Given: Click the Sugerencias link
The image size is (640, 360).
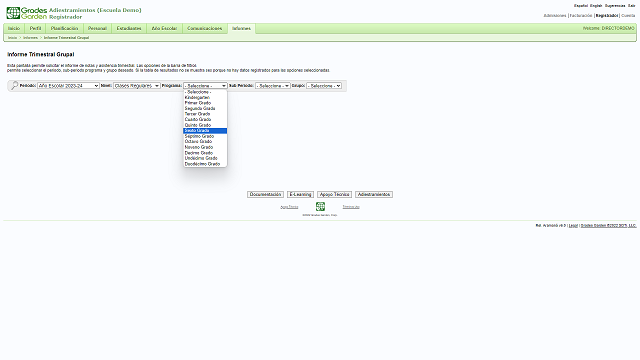Looking at the screenshot, I should coord(615,6).
